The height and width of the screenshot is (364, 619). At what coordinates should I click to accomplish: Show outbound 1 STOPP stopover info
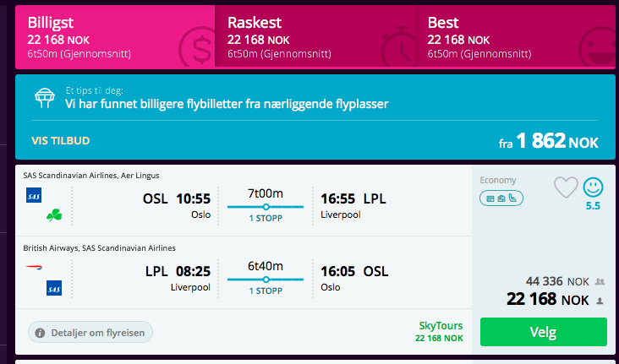[x=266, y=219]
